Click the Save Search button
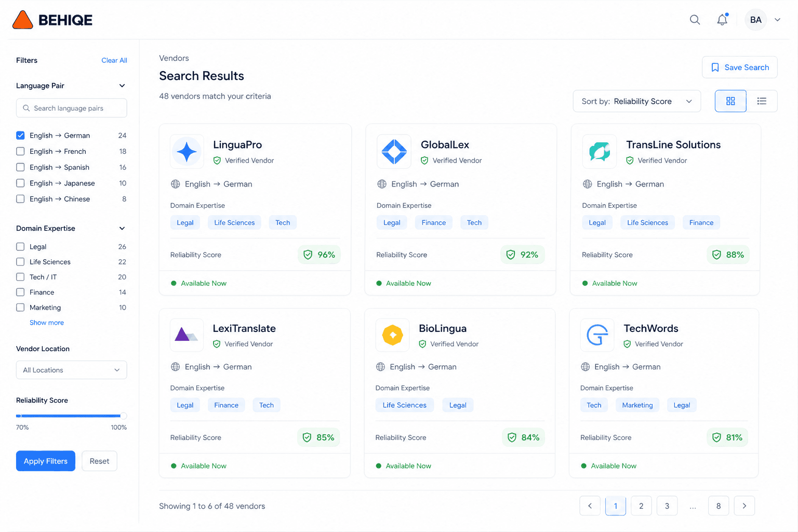 740,68
